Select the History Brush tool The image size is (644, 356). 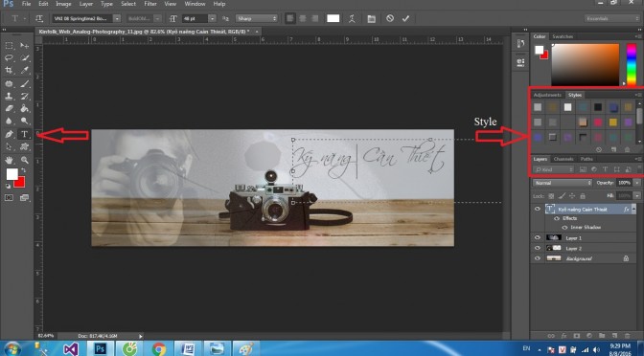(x=25, y=97)
